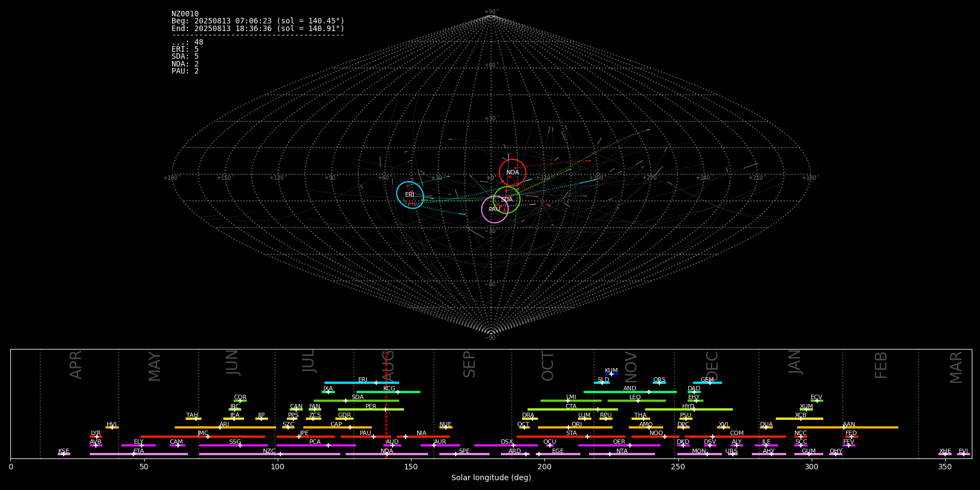Click the cyan GEM shower bar
The width and height of the screenshot is (980, 490).
coord(707,383)
